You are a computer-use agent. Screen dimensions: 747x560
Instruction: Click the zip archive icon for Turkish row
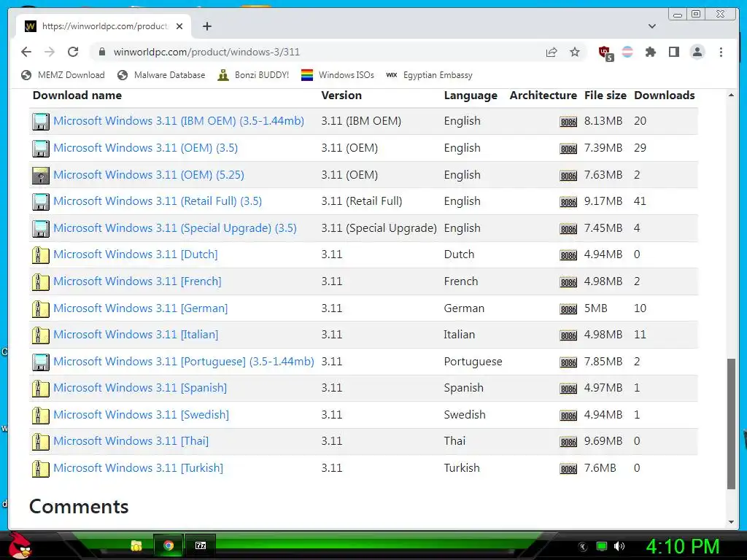[41, 469]
